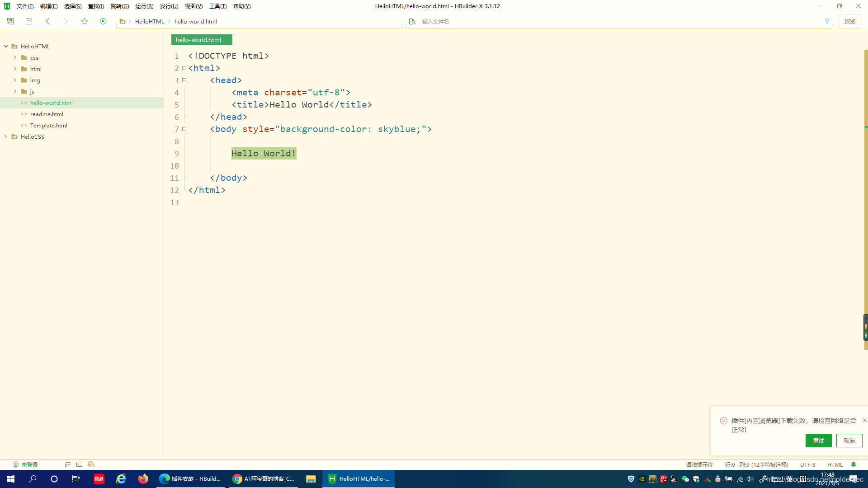Collapse the html tag fold on line 2
Viewport: 868px width, 488px height.
click(184, 68)
